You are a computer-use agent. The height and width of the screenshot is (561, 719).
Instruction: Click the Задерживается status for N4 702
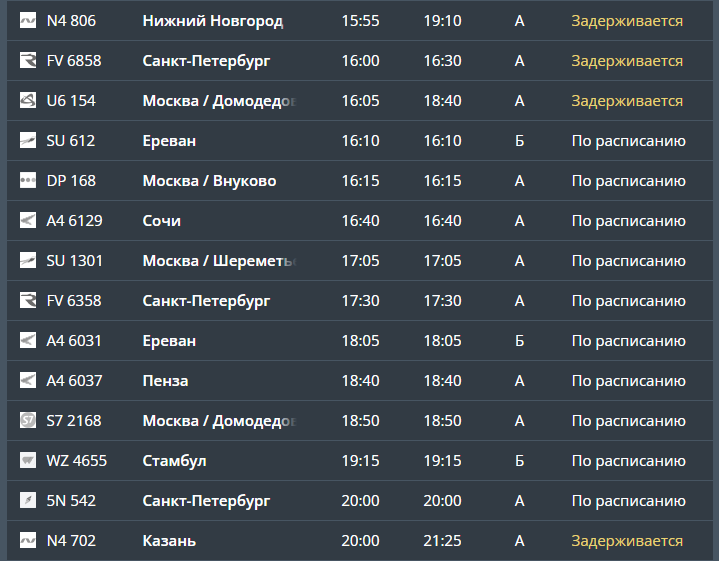(627, 541)
